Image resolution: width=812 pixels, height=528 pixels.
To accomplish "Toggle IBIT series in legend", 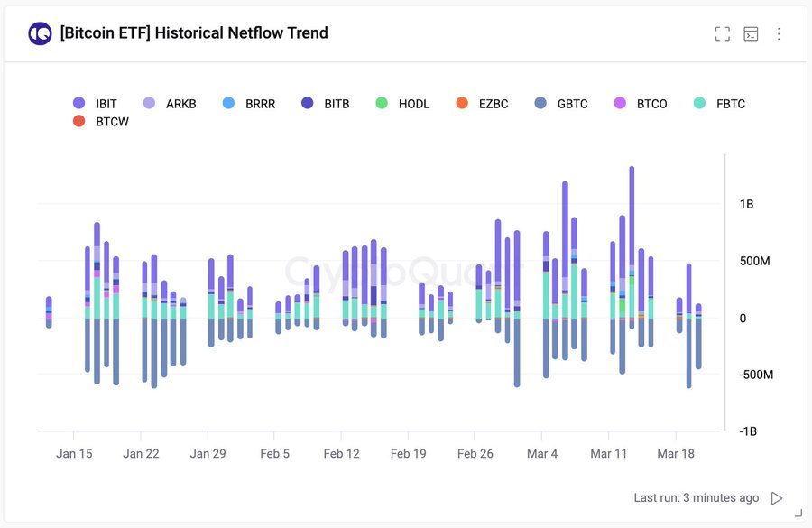I will click(x=96, y=104).
